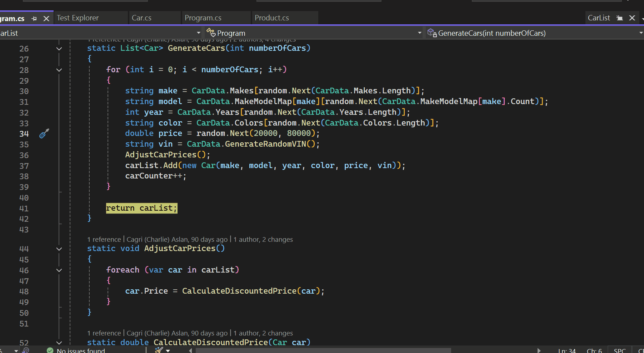644x353 pixels.
Task: Collapse the AdjustCarPrices method at line 44
Action: [x=59, y=249]
